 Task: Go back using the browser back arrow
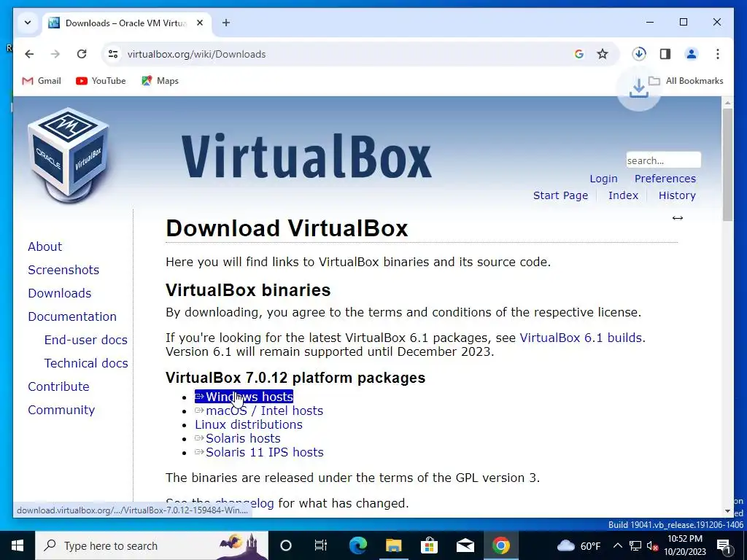point(29,54)
